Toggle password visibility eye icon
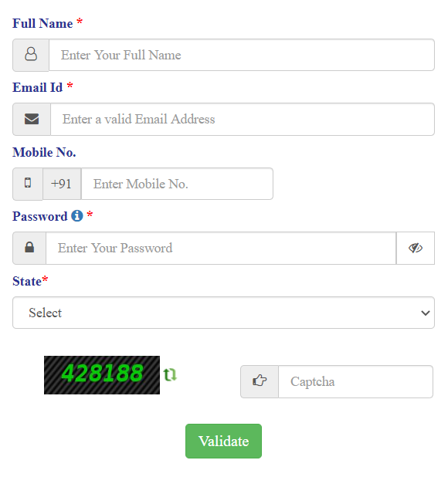The width and height of the screenshot is (448, 477). [416, 248]
